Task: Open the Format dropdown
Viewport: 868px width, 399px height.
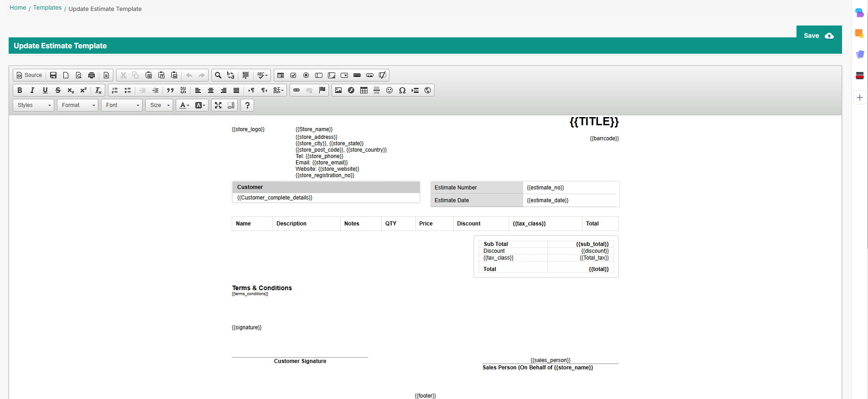Action: 78,105
